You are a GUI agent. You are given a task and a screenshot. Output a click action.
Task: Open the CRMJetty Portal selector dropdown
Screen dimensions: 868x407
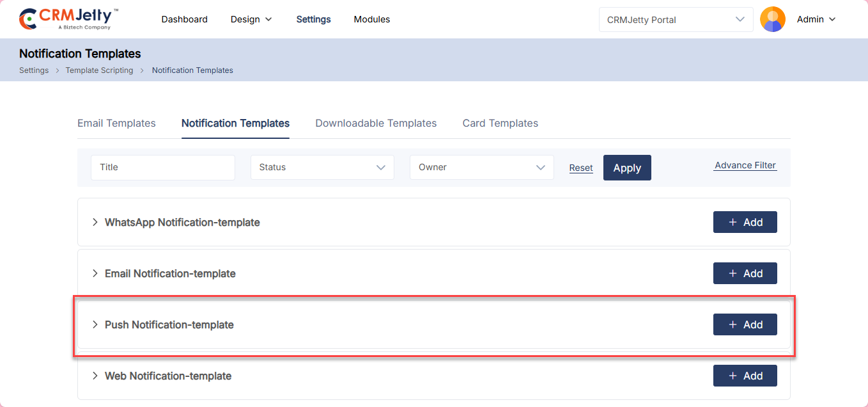pos(676,19)
